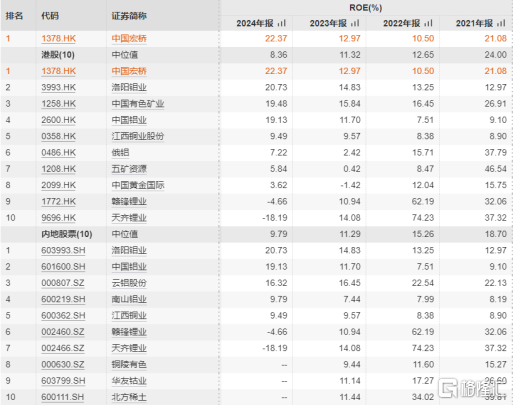Click the chart icon beside 2022年报 header
This screenshot has width=513, height=405.
tap(428, 23)
